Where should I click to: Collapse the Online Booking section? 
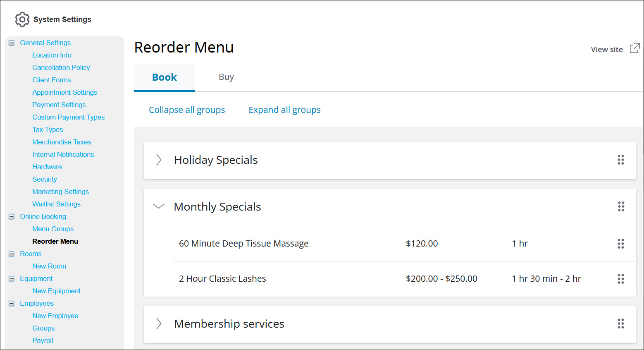[11, 216]
